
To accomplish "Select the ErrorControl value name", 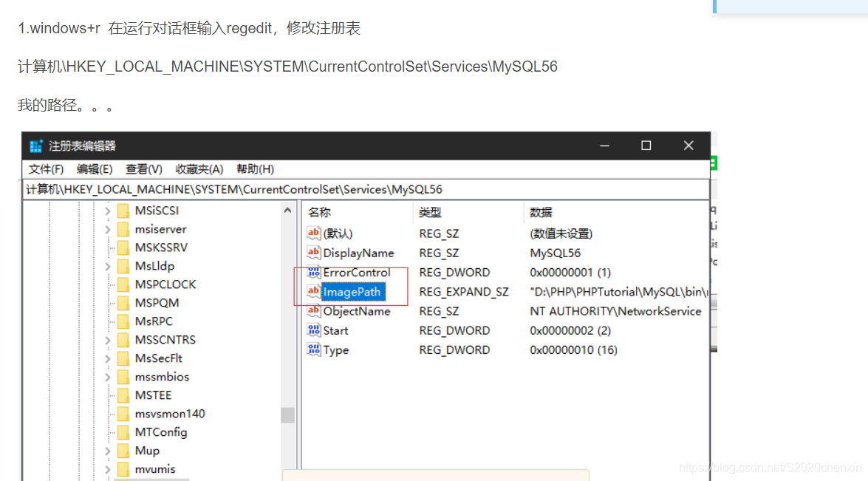I will point(357,273).
